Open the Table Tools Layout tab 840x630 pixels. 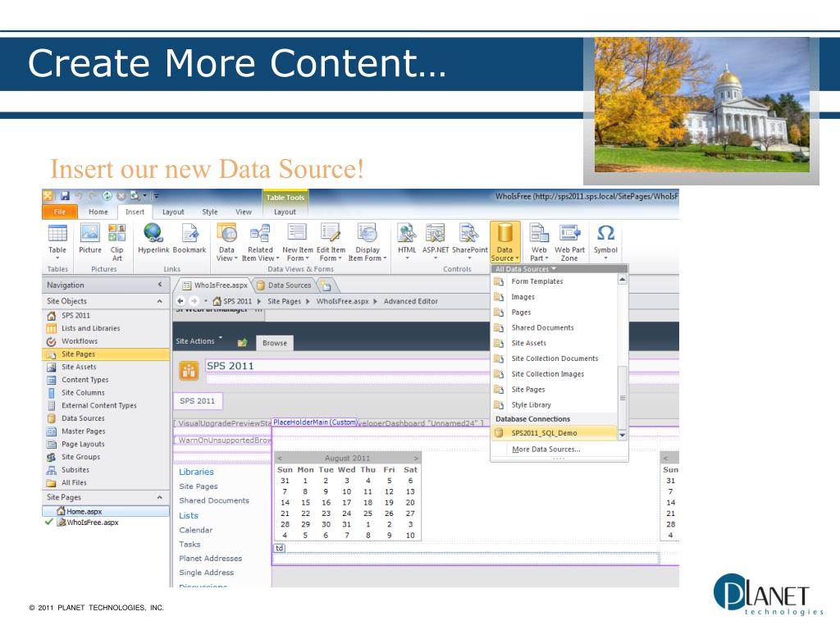(x=285, y=212)
